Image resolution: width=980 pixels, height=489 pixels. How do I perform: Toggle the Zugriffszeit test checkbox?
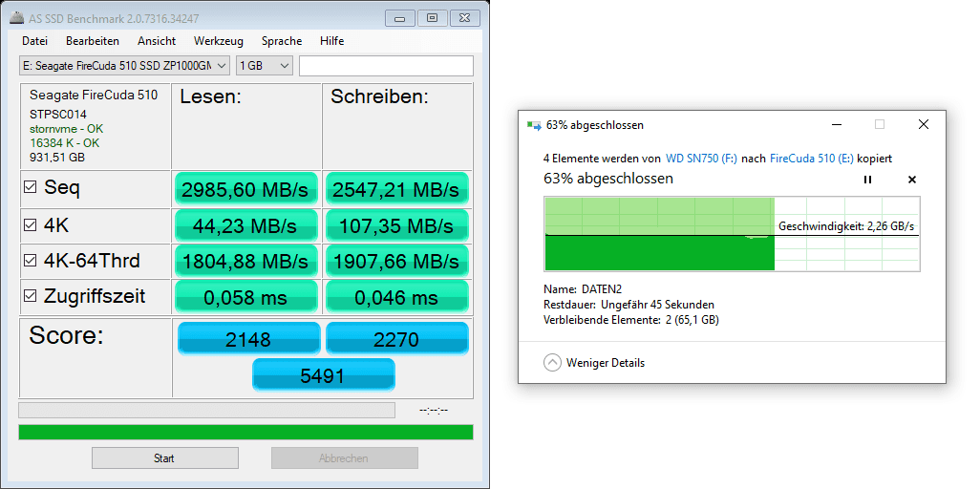click(30, 296)
